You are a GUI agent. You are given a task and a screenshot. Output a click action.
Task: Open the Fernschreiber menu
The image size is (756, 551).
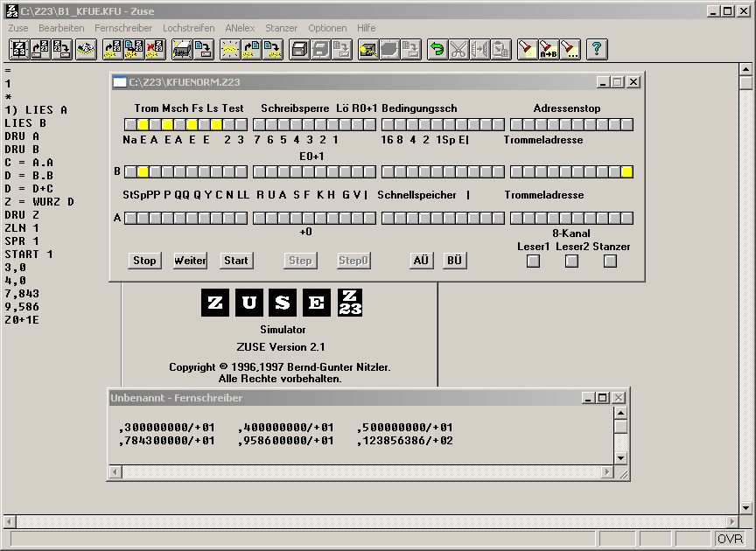[x=123, y=28]
